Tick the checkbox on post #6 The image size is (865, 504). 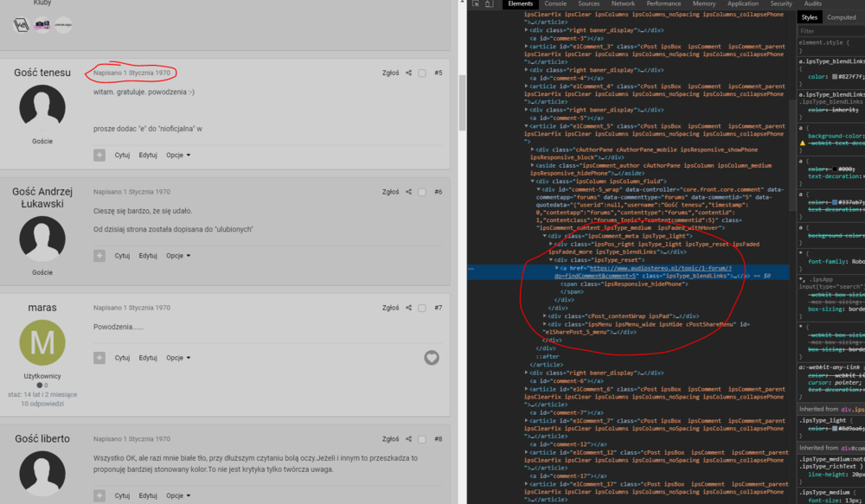(x=422, y=192)
